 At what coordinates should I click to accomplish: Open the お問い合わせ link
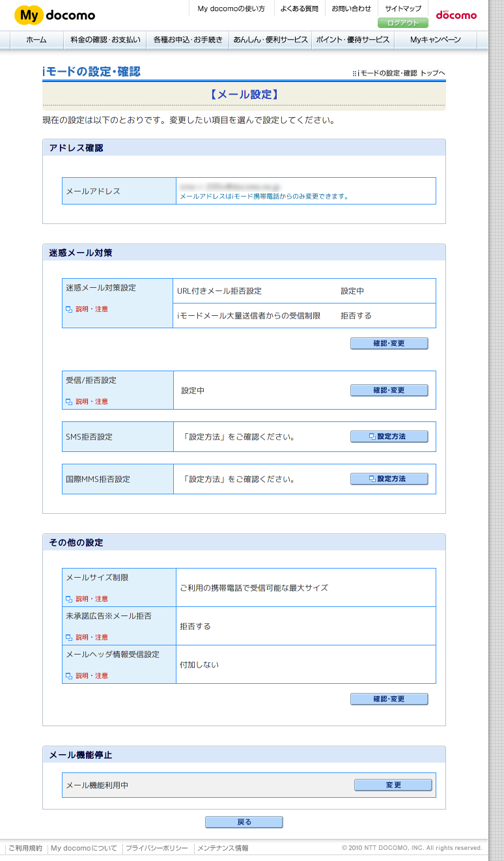[351, 8]
